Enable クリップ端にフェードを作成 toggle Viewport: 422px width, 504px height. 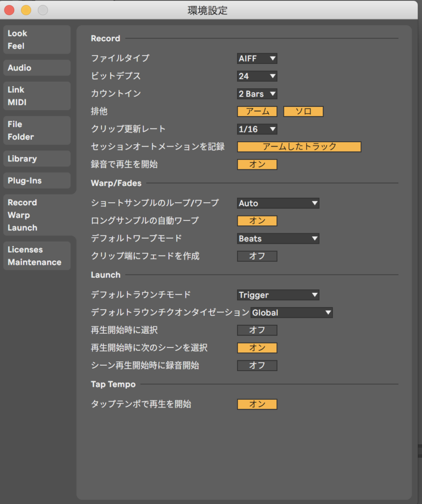pos(257,256)
